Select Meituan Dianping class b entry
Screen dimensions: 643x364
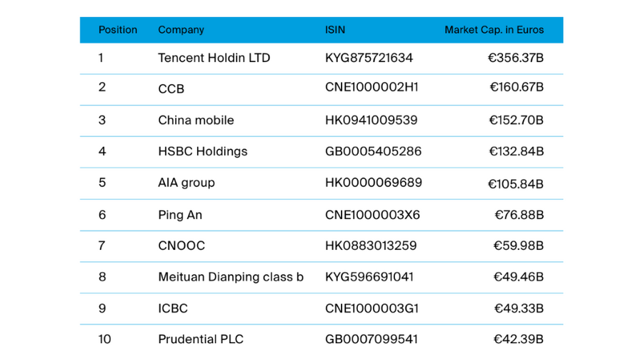point(231,277)
